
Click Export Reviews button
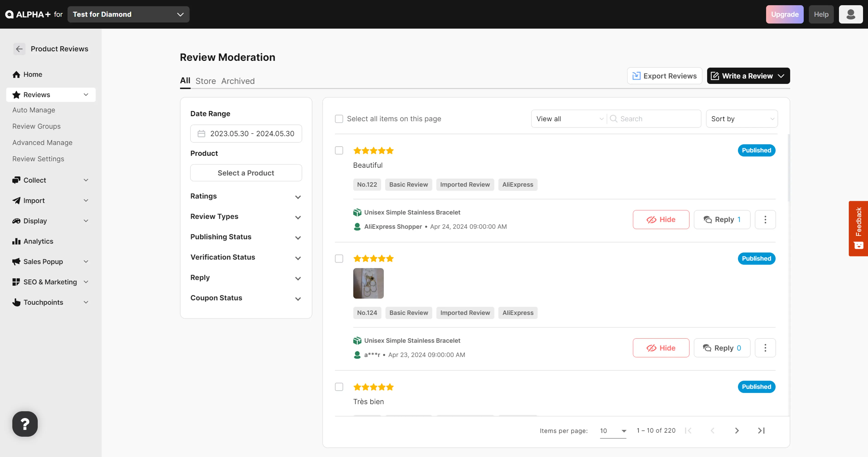[x=665, y=76]
